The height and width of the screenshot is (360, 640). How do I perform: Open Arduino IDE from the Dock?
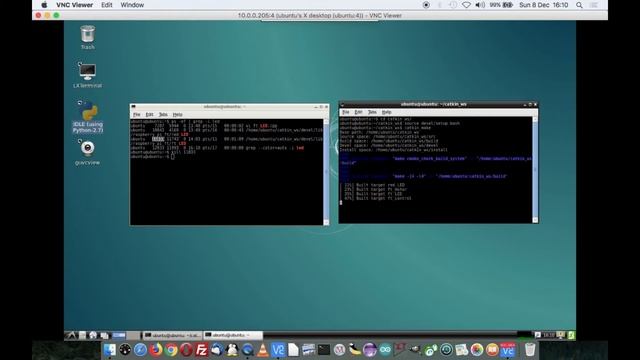pos(385,350)
